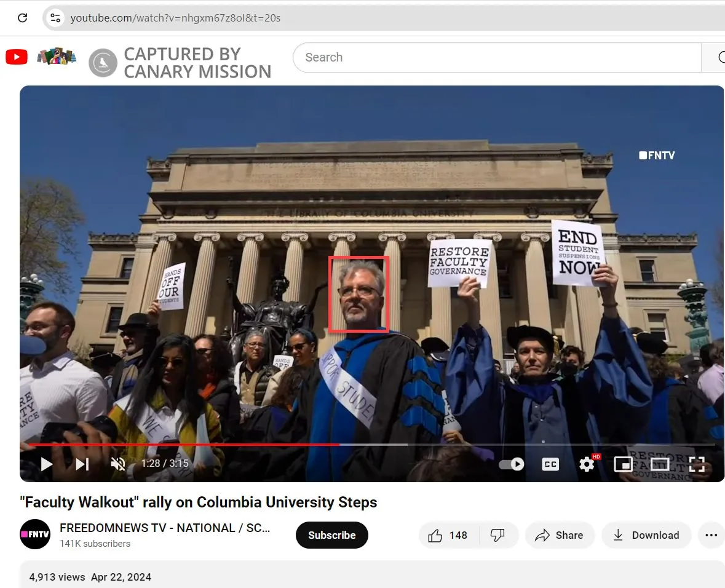The image size is (725, 588).
Task: Enable closed captions via the CC icon
Action: pyautogui.click(x=550, y=464)
